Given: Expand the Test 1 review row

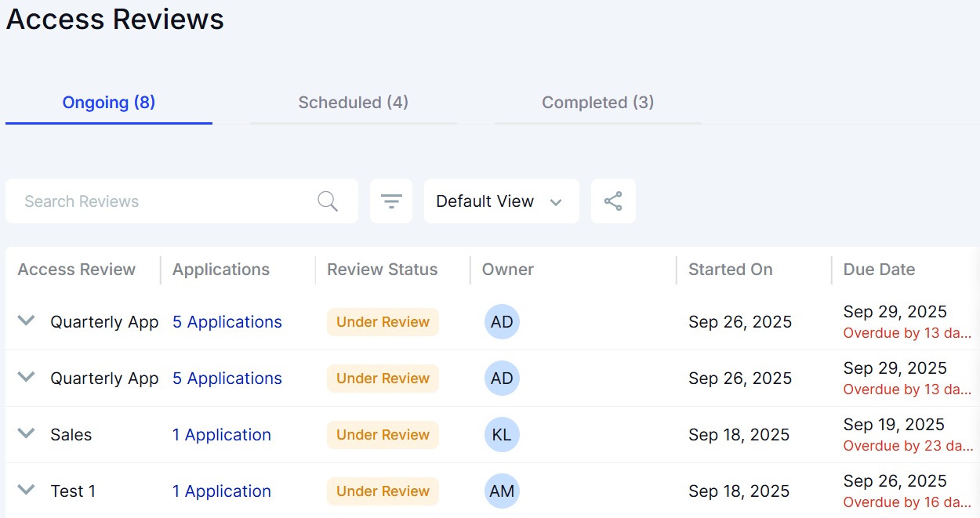Looking at the screenshot, I should [26, 489].
